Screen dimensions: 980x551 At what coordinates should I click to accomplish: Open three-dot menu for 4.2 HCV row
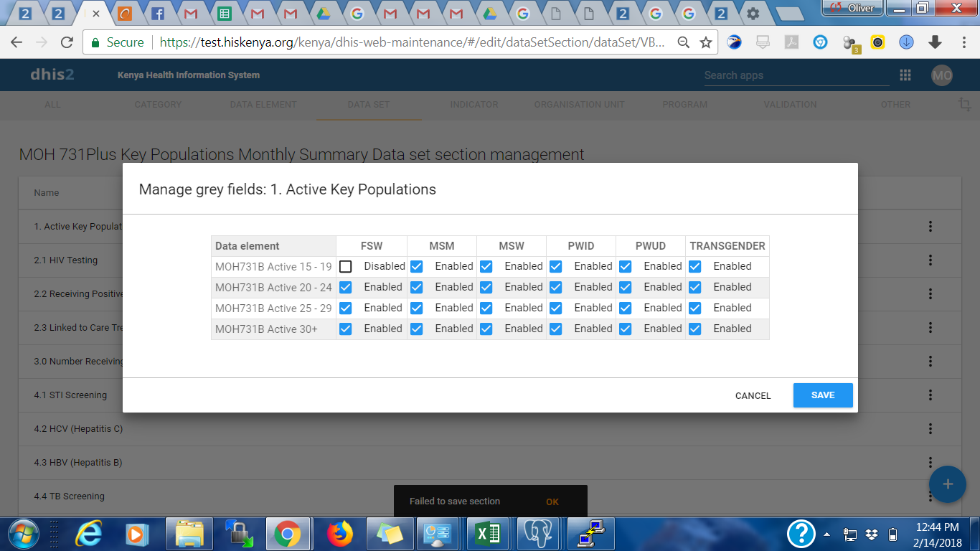pos(930,429)
